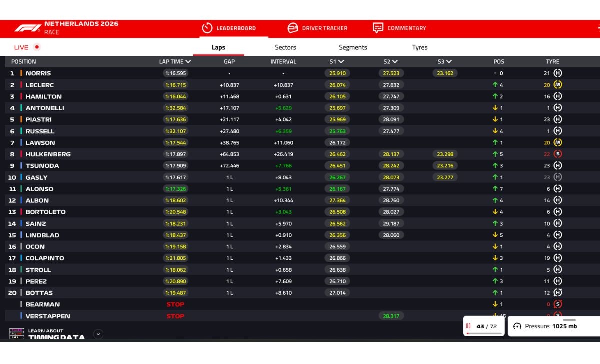Click the red LIVE indicator dot
Viewport: 600px width, 364px height.
[37, 47]
